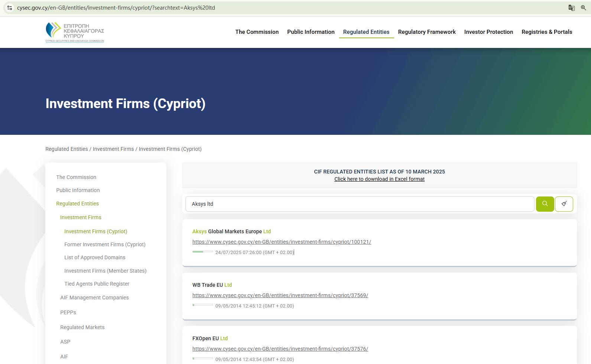
Task: Open AIF sidebar item
Action: point(64,357)
